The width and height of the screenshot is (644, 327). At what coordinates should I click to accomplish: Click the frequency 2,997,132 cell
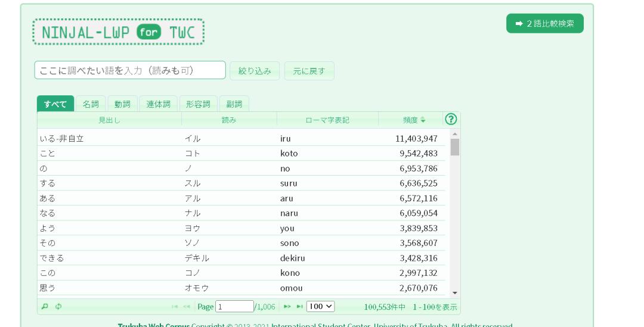pyautogui.click(x=419, y=273)
